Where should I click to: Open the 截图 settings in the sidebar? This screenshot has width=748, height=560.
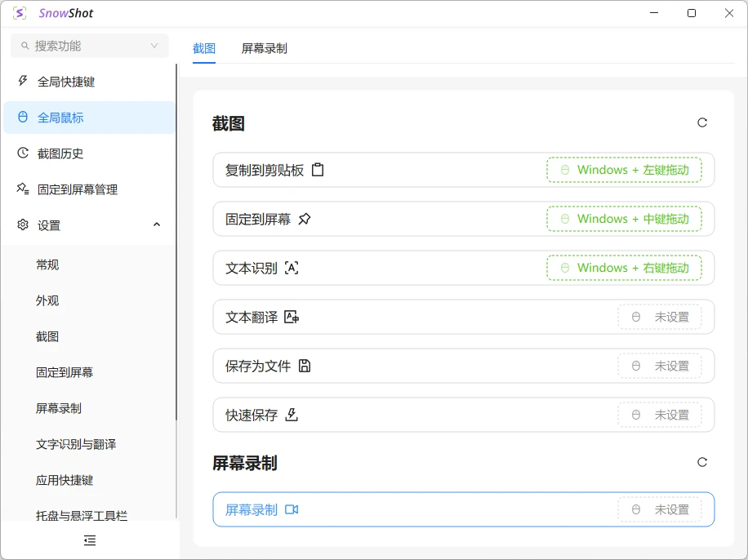click(x=89, y=337)
